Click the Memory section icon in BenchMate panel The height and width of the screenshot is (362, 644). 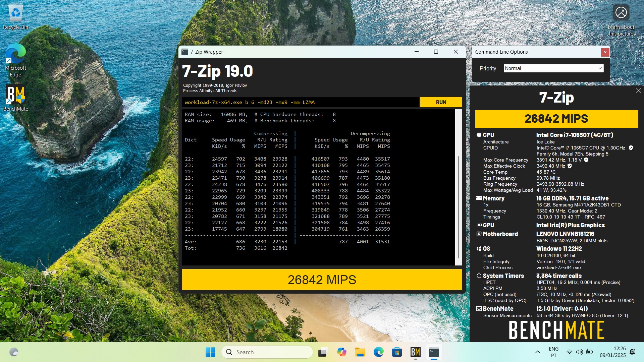[479, 198]
